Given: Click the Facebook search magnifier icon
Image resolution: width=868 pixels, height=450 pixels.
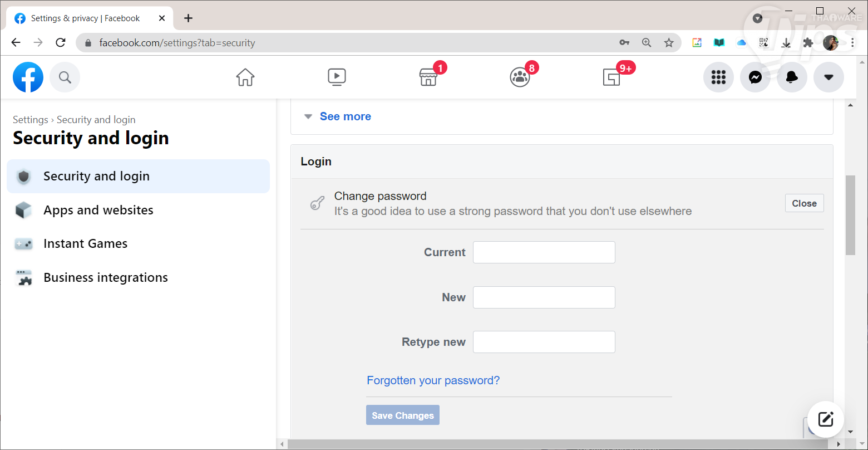Looking at the screenshot, I should point(65,77).
